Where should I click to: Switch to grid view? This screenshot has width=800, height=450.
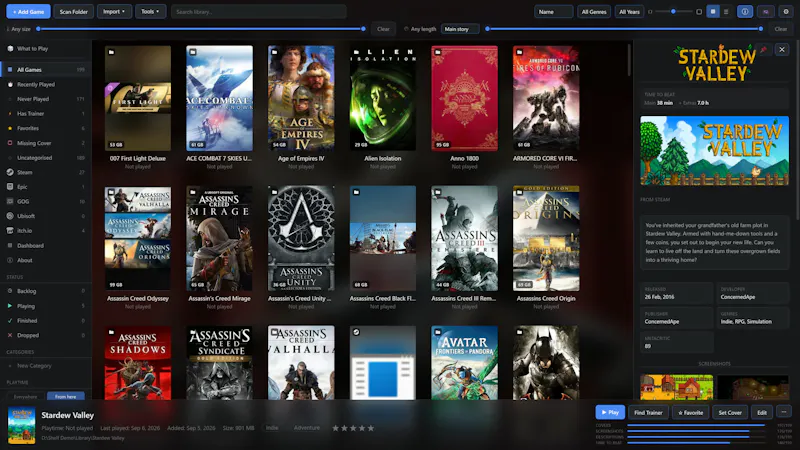pos(713,11)
